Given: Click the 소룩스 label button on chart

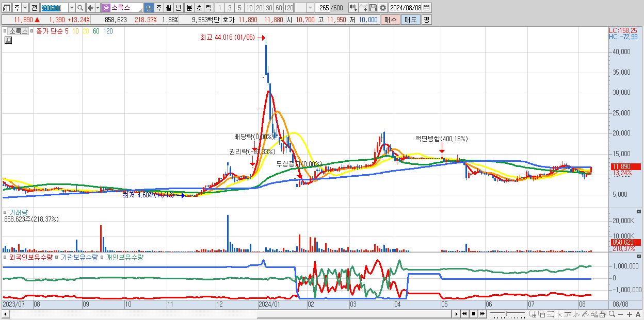Looking at the screenshot, I should pos(19,31).
